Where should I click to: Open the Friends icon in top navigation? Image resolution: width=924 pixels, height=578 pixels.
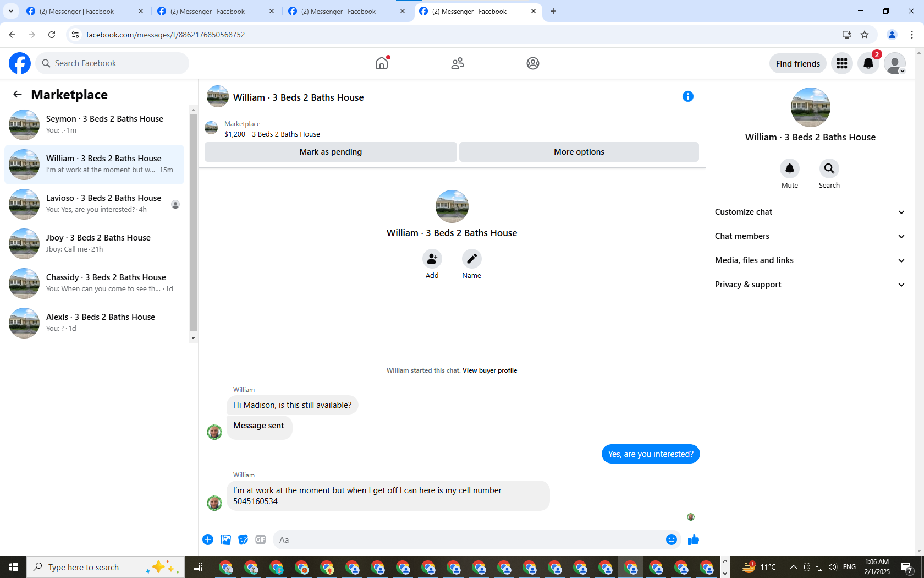click(458, 63)
